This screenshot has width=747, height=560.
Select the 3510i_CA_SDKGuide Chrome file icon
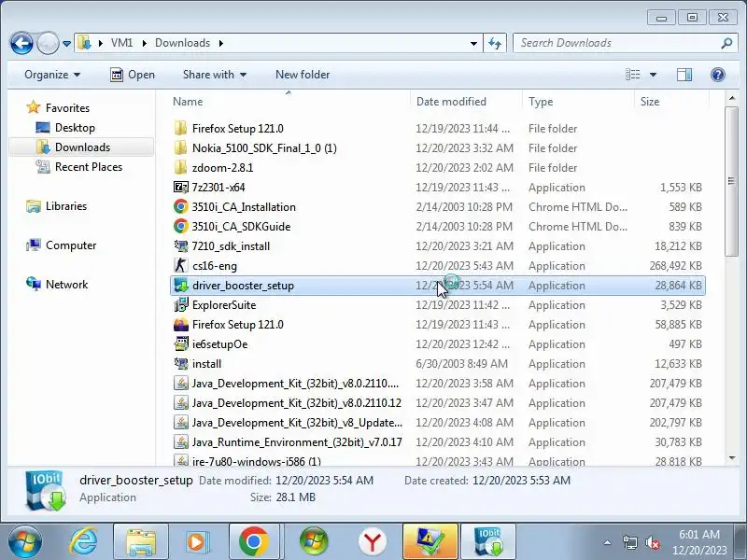(180, 226)
